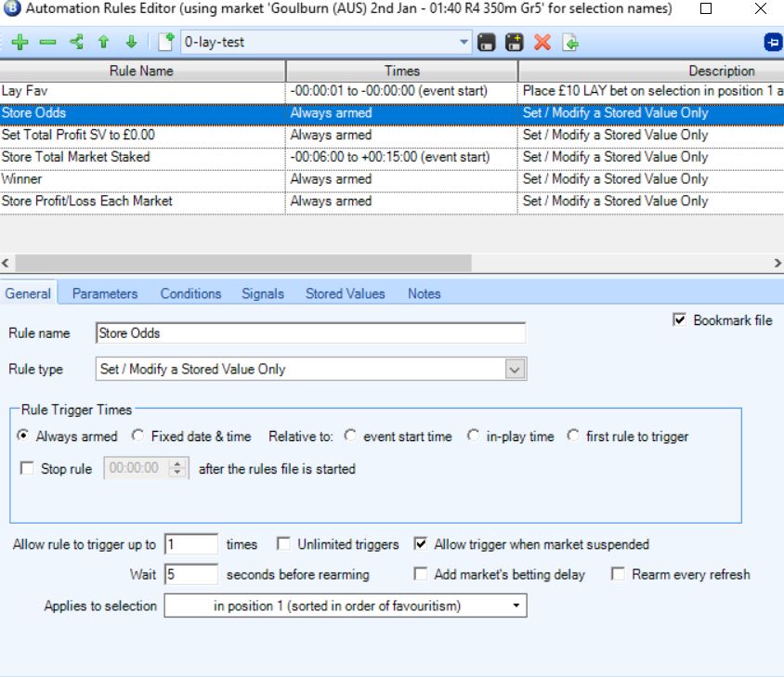784x677 pixels.
Task: Select the 'Lay Fav' rule row
Action: click(139, 91)
